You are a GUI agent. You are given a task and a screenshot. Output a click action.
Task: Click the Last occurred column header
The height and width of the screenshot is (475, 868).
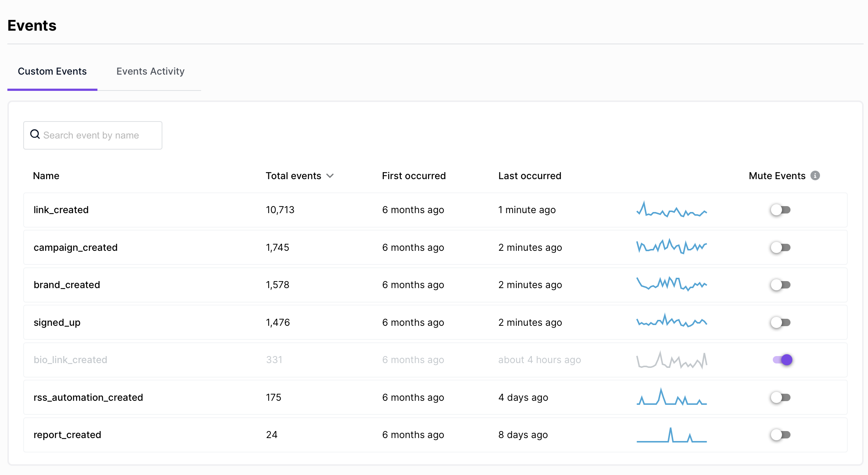point(530,176)
